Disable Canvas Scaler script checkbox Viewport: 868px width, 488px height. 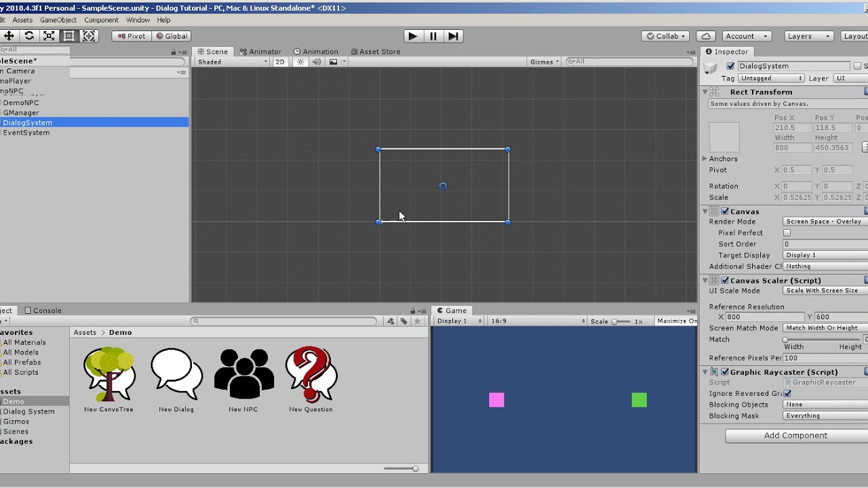[x=725, y=280]
